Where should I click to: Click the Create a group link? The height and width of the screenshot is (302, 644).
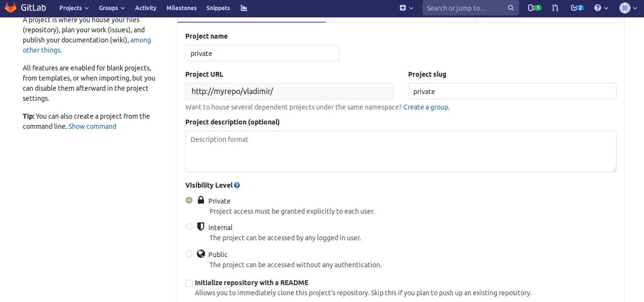pyautogui.click(x=426, y=107)
